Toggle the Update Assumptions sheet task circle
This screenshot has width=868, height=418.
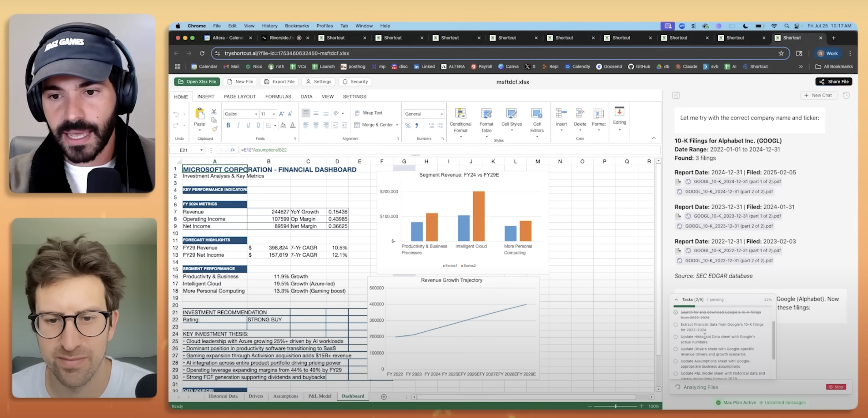(676, 361)
